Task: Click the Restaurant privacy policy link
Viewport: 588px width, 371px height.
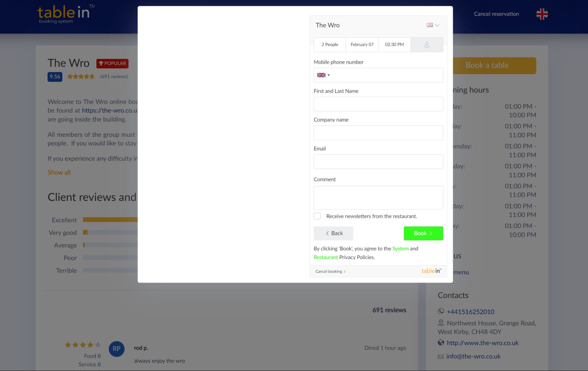Action: (x=326, y=257)
